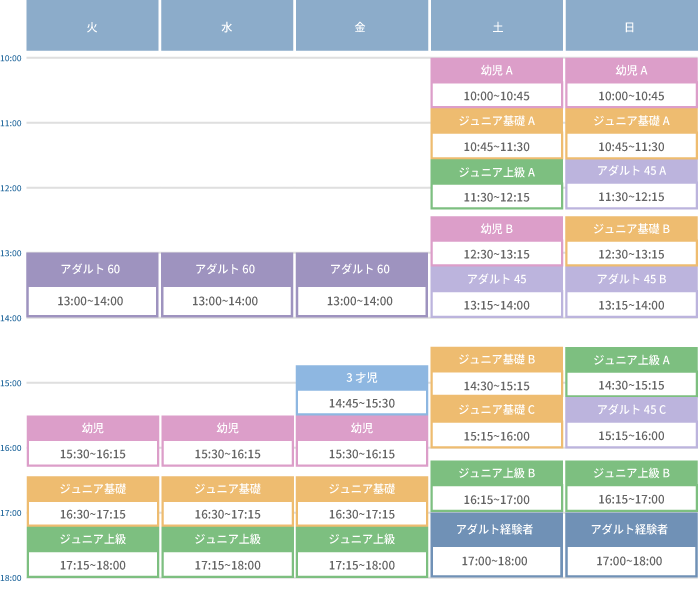
Task: Select Sunday's 15:15~16:00 time slot
Action: 630,435
